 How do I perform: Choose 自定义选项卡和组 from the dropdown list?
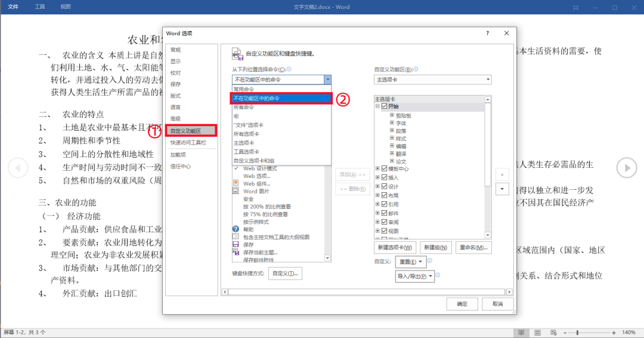click(x=281, y=161)
